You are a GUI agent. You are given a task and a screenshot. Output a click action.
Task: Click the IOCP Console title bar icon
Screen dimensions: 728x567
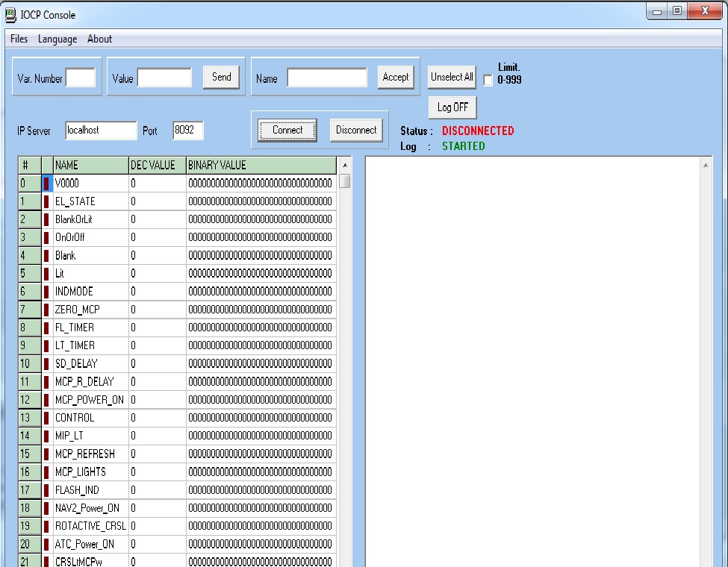11,15
